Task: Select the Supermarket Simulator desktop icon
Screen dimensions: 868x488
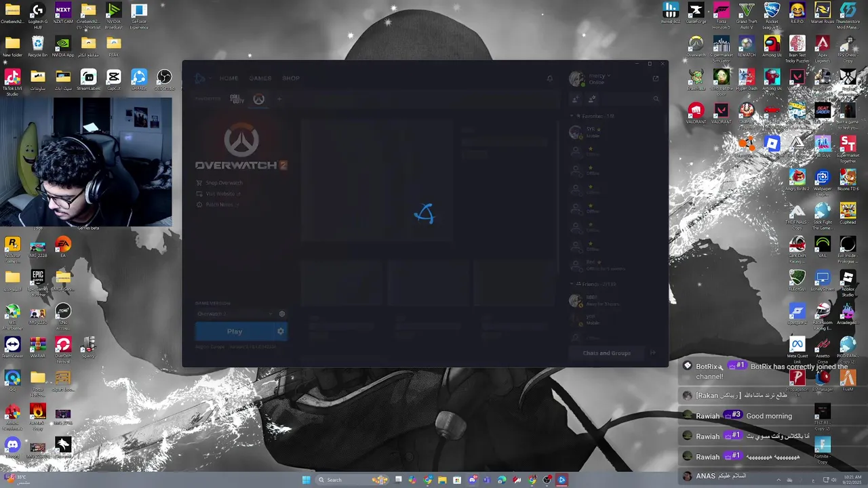Action: pyautogui.click(x=722, y=49)
